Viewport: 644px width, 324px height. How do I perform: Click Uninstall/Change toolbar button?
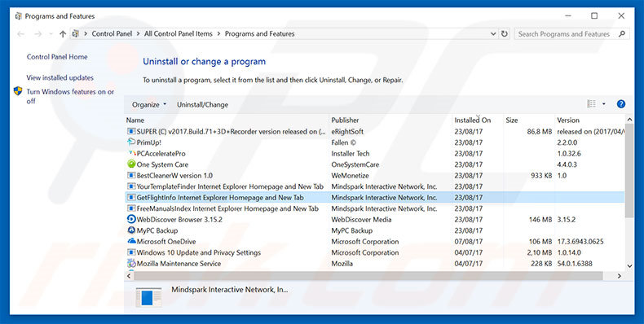coord(202,104)
